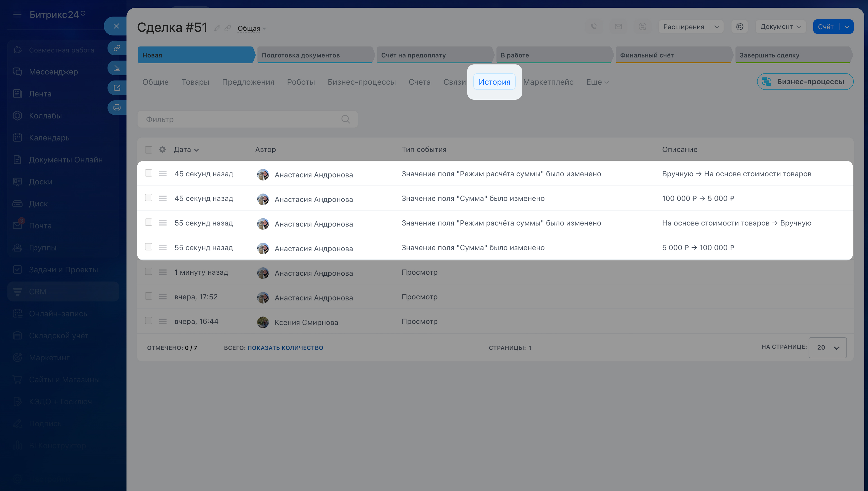
Task: Select checkbox for 100 000 ₽ → 5 000 ₽ row
Action: (x=149, y=198)
